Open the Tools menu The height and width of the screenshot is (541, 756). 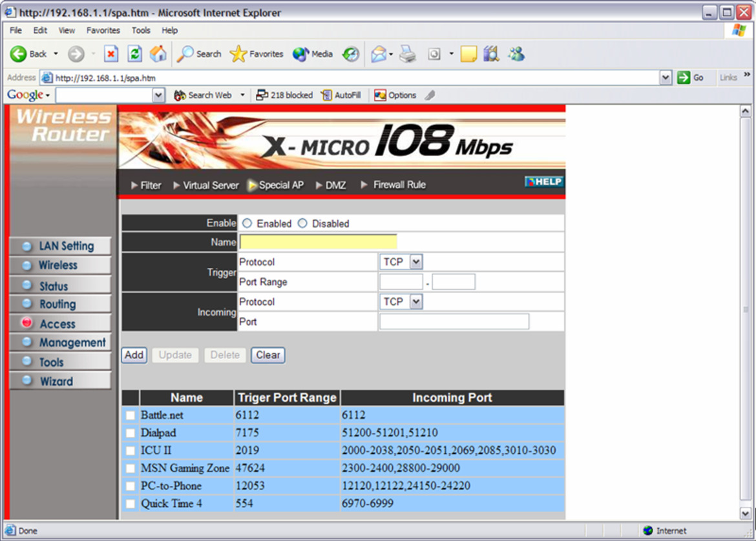tap(141, 30)
